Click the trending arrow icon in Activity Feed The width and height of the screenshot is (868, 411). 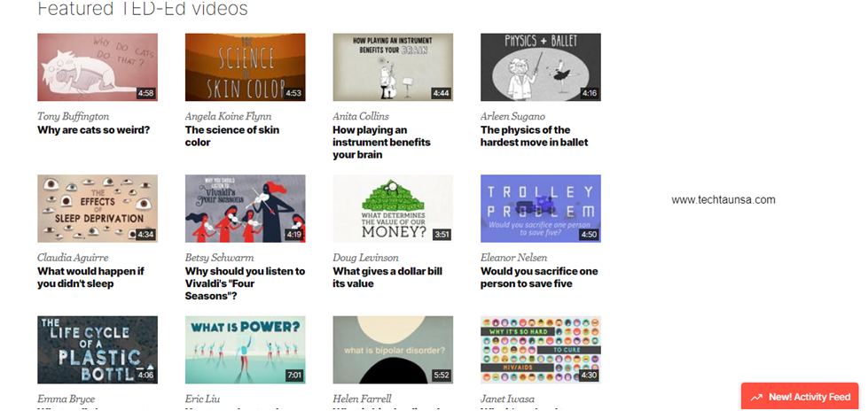(757, 397)
